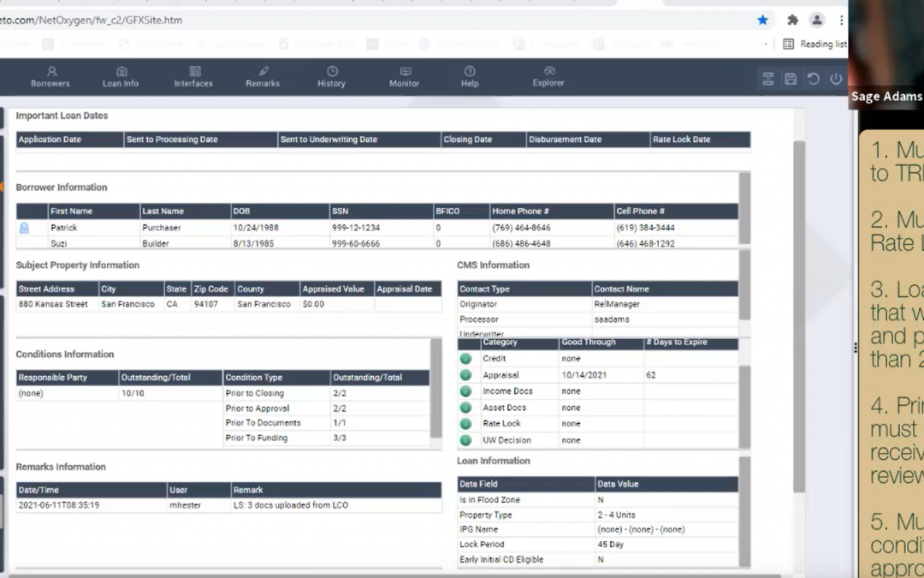This screenshot has width=924, height=578.
Task: Click the refresh arrow icon in toolbar
Action: 814,79
